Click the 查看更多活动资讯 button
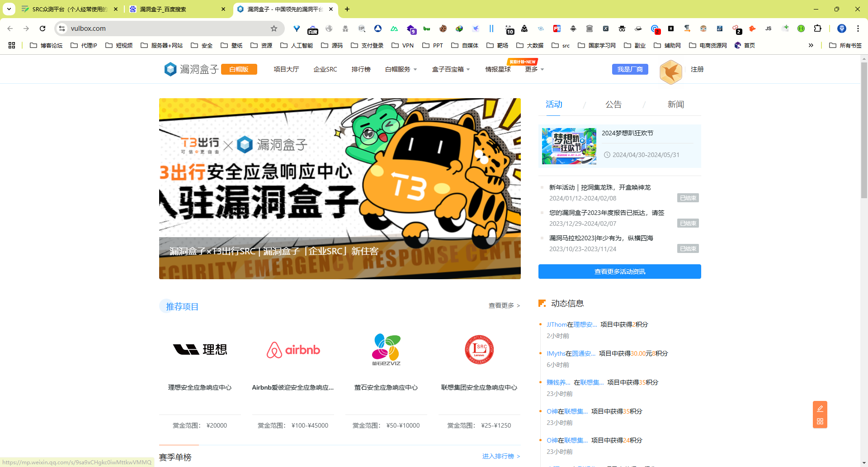 click(619, 272)
